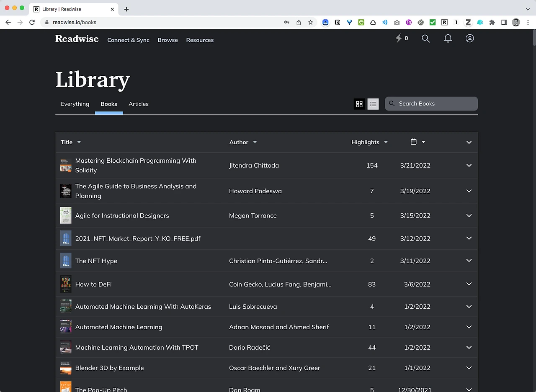The height and width of the screenshot is (392, 536).
Task: Reload the Readwise page
Action: pos(32,22)
